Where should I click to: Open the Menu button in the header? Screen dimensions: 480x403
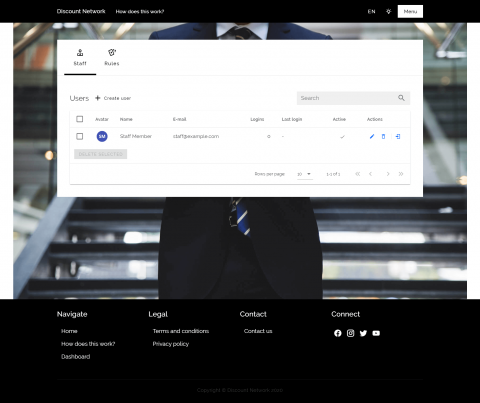point(410,11)
